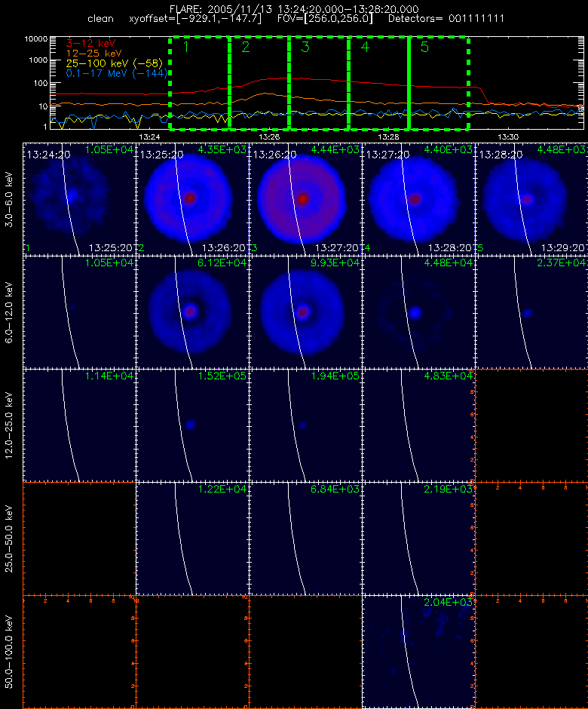Open the 3.0-6.0 keV image starting 13:24:20
The height and width of the screenshot is (709, 588).
point(79,199)
